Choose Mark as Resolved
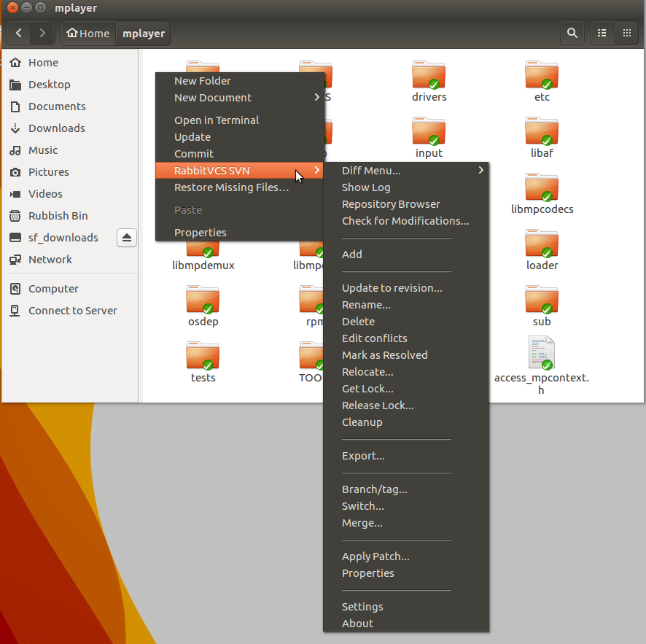 click(x=406, y=355)
